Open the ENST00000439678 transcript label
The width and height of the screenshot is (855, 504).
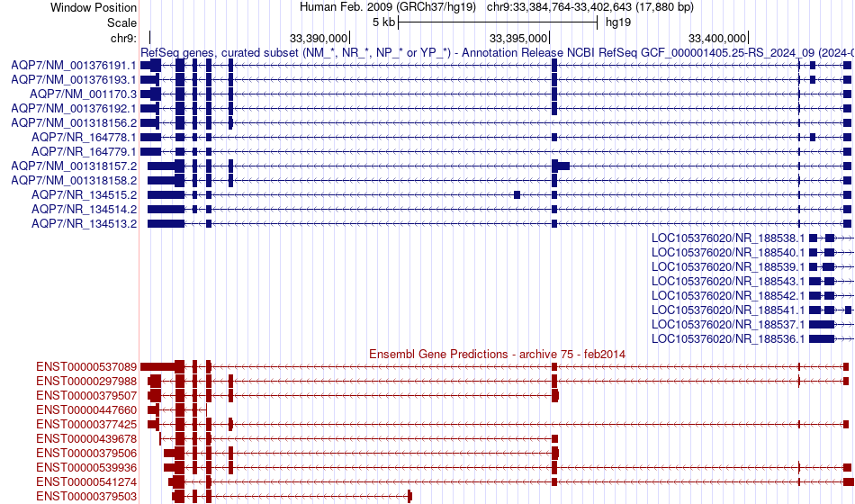click(x=86, y=438)
